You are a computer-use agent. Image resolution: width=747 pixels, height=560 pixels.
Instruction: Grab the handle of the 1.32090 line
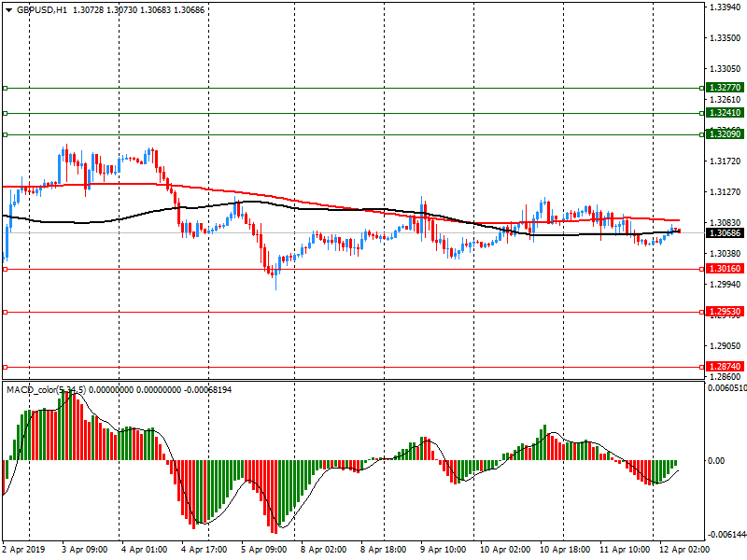tap(5, 134)
